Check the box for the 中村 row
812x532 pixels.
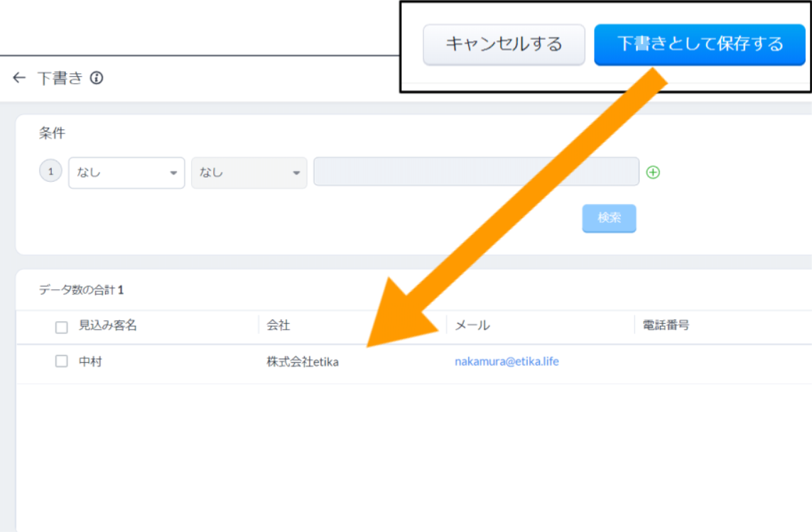62,361
